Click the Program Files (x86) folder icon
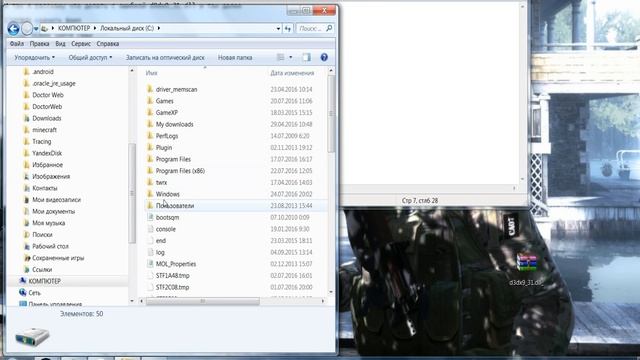 [x=150, y=171]
